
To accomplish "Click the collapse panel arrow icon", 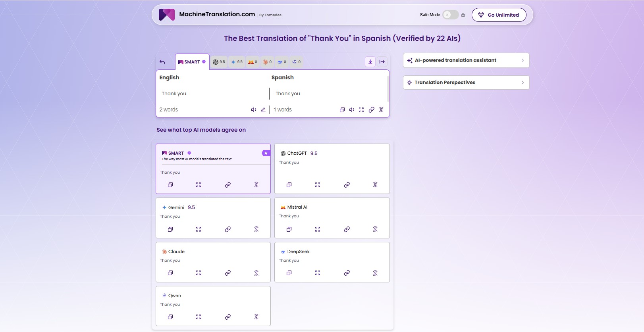I will click(x=382, y=61).
